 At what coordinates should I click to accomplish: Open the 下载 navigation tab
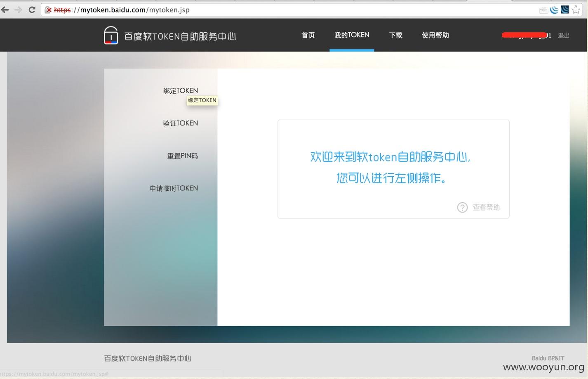point(395,35)
